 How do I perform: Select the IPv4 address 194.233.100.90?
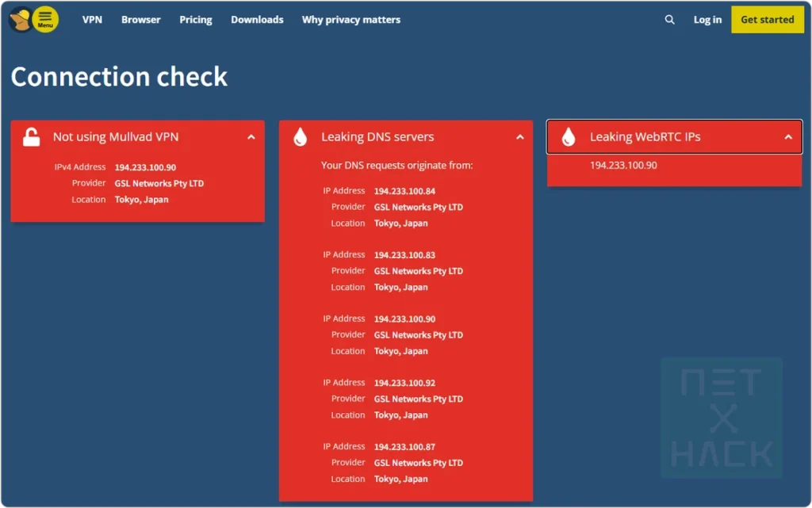[145, 167]
